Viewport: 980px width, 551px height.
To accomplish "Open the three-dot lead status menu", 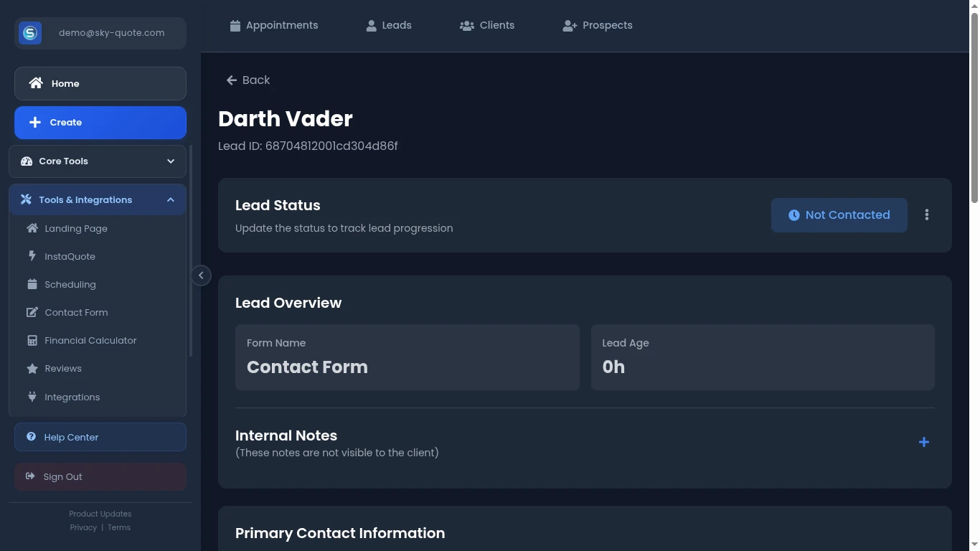I will point(926,215).
